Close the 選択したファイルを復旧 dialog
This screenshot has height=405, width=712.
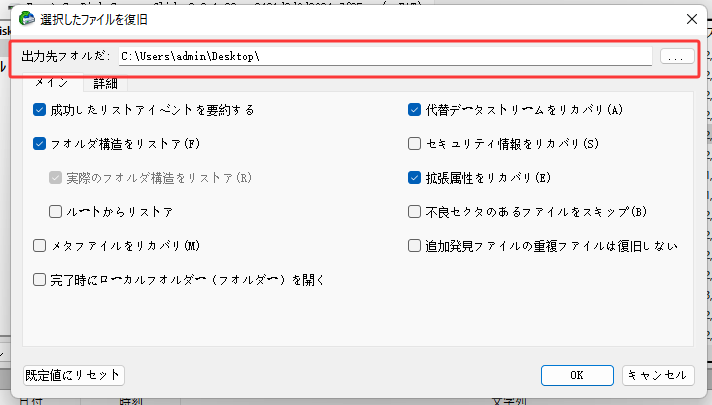click(x=689, y=17)
